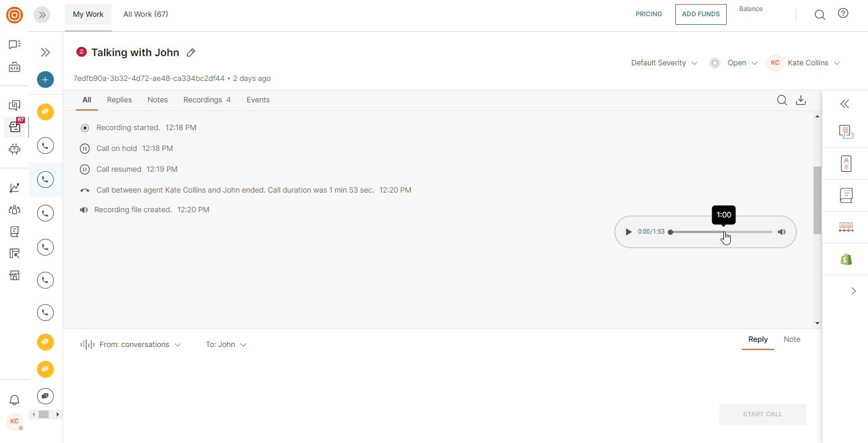Play the call recording
This screenshot has height=443, width=868.
coord(628,232)
